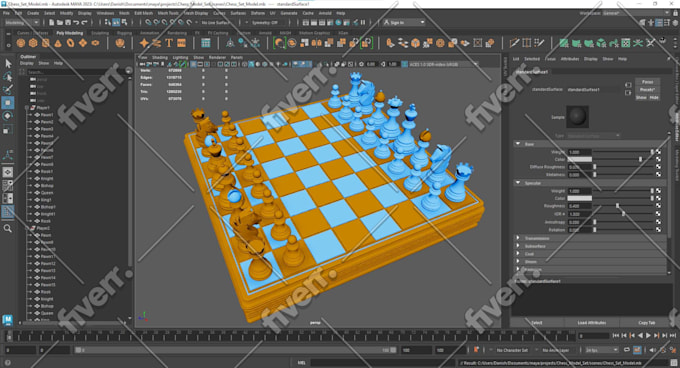Toggle Snap to Points magnet
Image resolution: width=680 pixels, height=368 pixels.
pyautogui.click(x=165, y=22)
